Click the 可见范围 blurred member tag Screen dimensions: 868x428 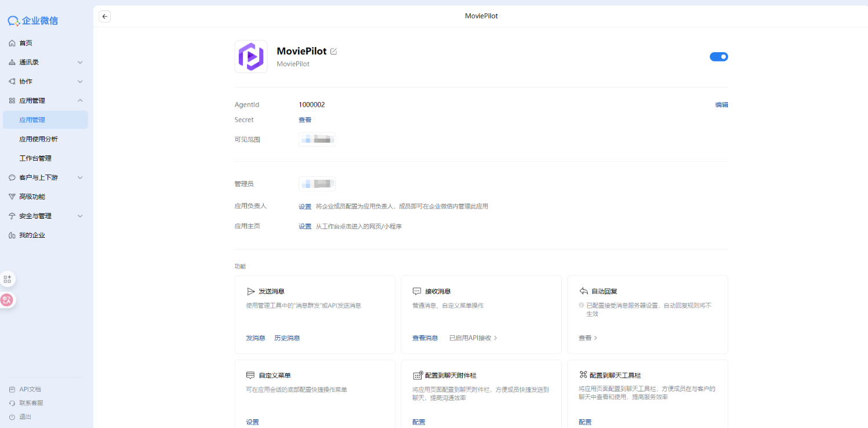317,139
